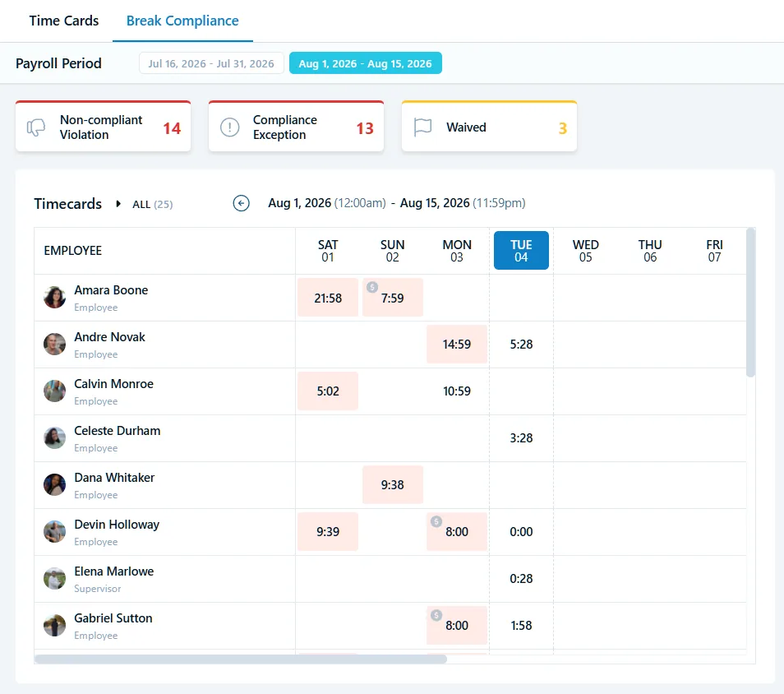Screen dimensions: 784x694
Task: Open Elena Marlowe's avatar
Action: pos(54,578)
